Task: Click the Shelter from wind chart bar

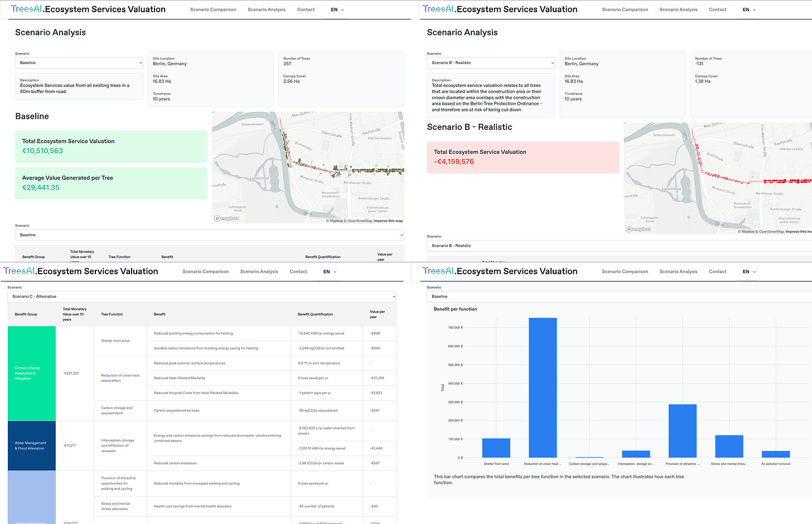Action: [x=496, y=448]
